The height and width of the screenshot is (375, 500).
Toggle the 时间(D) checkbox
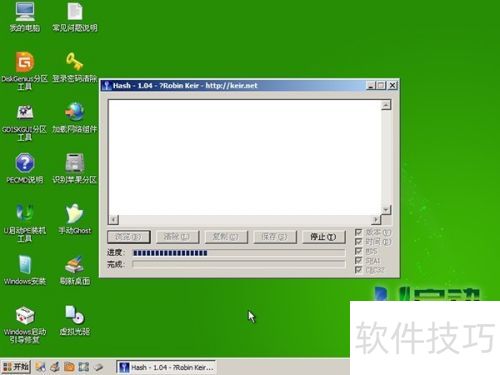click(x=359, y=241)
